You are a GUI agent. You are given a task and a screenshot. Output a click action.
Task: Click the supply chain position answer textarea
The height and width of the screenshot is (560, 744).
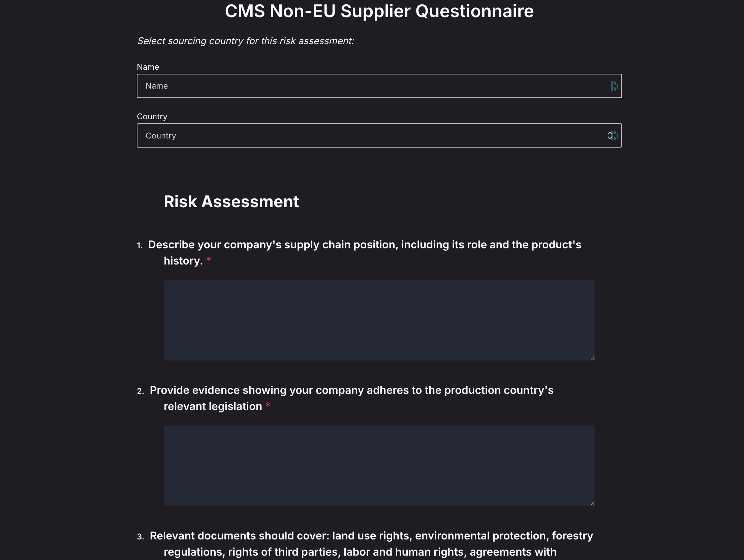[x=379, y=320]
